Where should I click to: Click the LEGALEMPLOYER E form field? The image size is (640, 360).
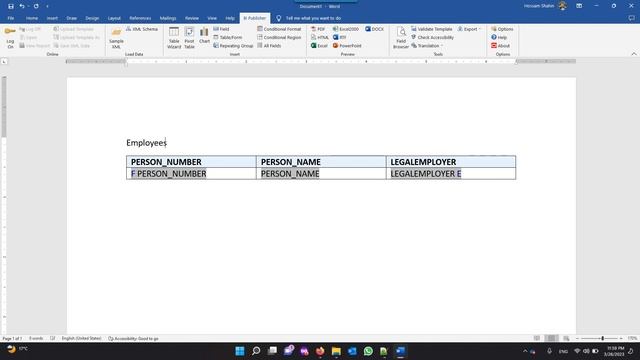click(x=426, y=173)
